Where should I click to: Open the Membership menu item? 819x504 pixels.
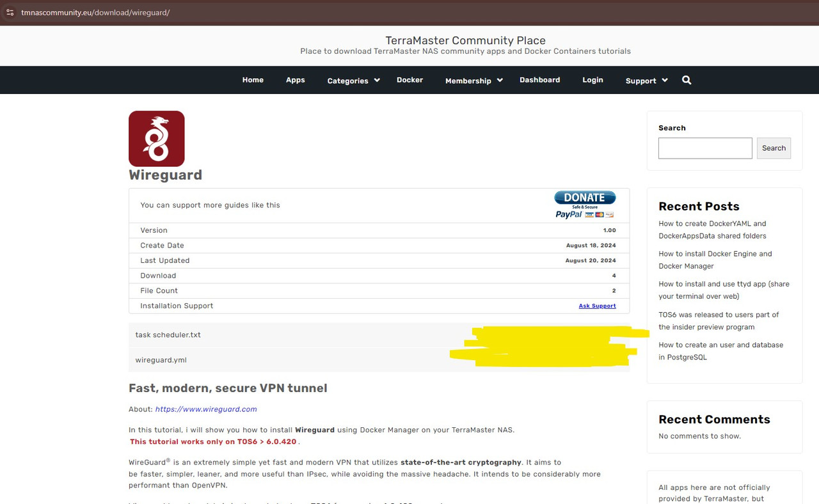(x=468, y=81)
